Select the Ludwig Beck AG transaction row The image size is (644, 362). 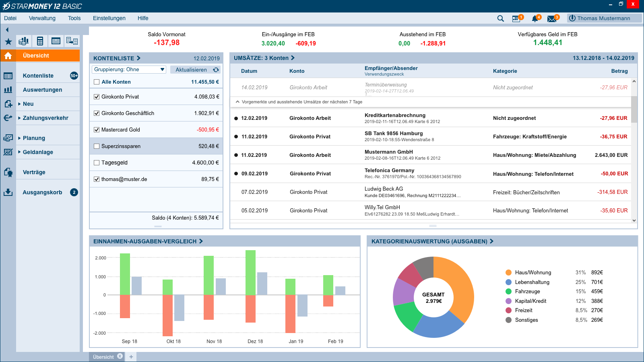(430, 192)
